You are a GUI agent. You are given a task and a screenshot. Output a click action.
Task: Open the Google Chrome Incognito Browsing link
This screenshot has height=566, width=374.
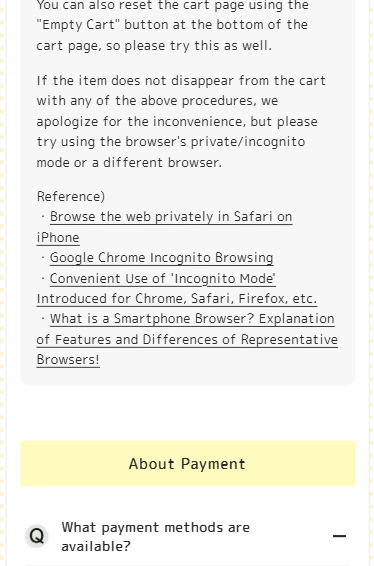click(161, 258)
